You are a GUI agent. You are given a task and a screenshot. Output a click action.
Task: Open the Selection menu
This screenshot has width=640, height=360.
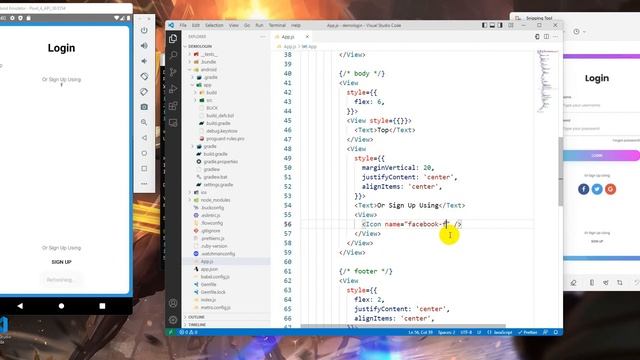[x=214, y=25]
